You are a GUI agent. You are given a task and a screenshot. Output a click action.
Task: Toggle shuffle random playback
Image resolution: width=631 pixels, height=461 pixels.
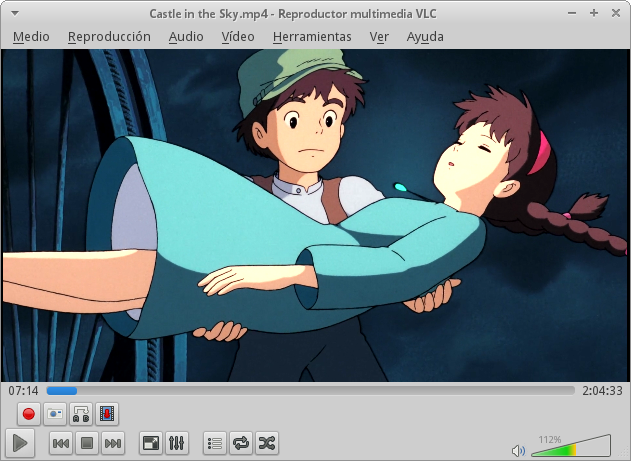(267, 443)
